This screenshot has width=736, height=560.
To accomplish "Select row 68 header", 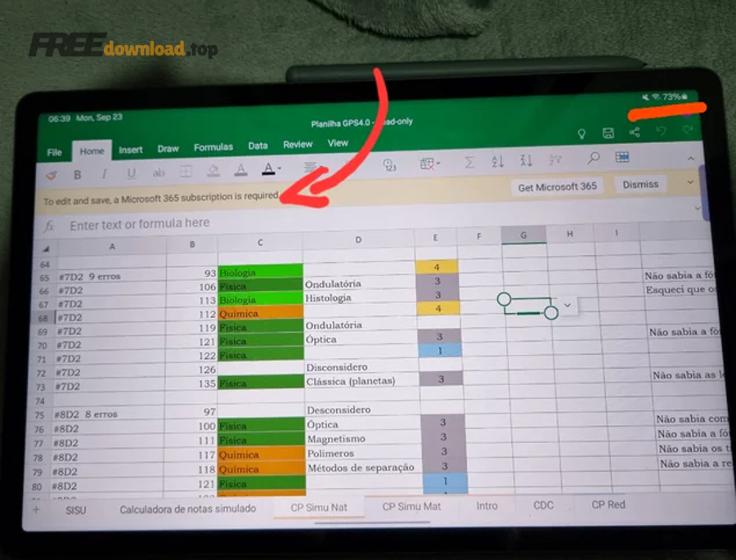I will pyautogui.click(x=43, y=318).
